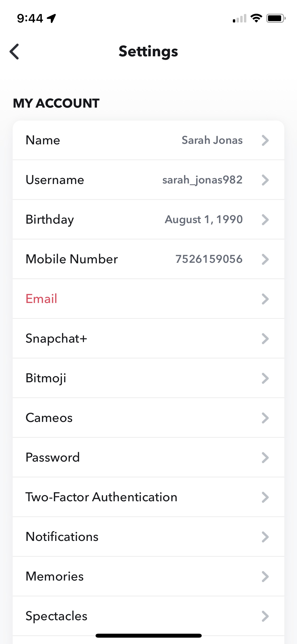Open the Spectacles option

56,616
